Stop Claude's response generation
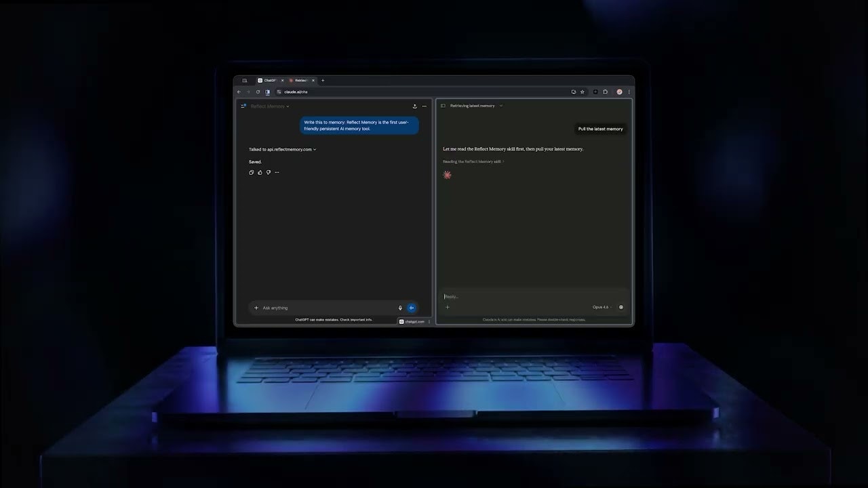 click(621, 307)
